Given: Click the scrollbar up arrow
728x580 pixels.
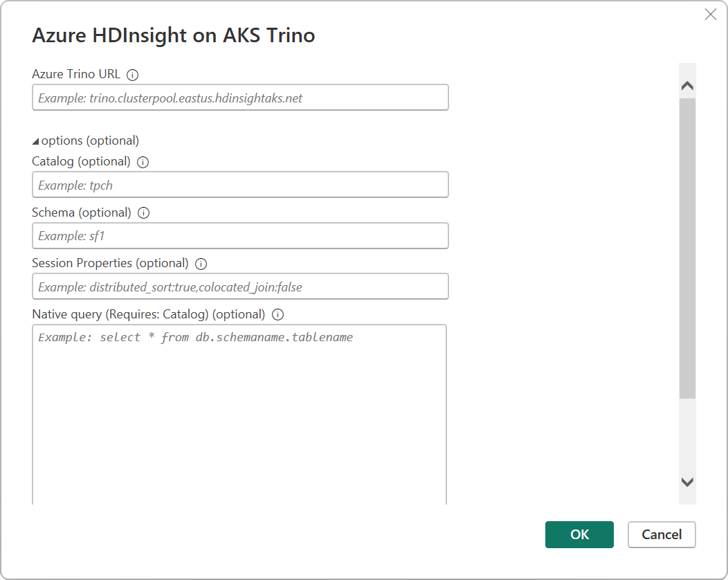Looking at the screenshot, I should (x=687, y=84).
